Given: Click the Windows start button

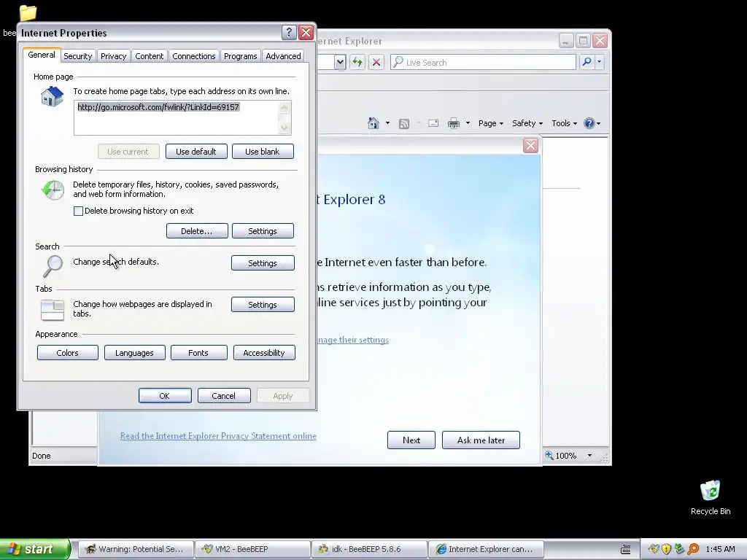Looking at the screenshot, I should (35, 549).
